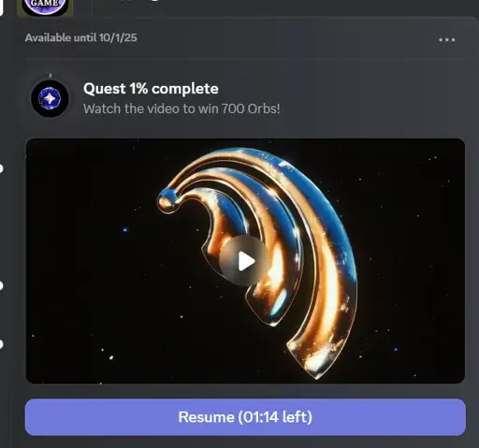Click the small tick mark above the Orbs icon
The width and height of the screenshot is (479, 448).
(x=51, y=76)
